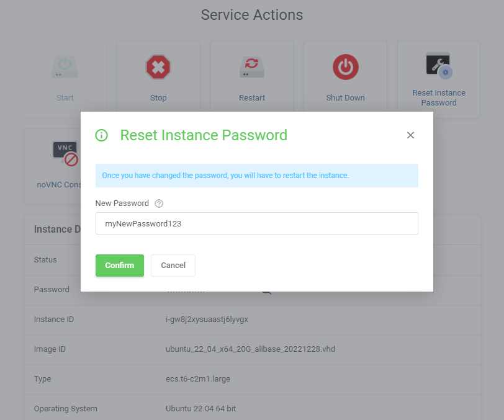
Task: Click the Service Actions heading
Action: coord(252,15)
